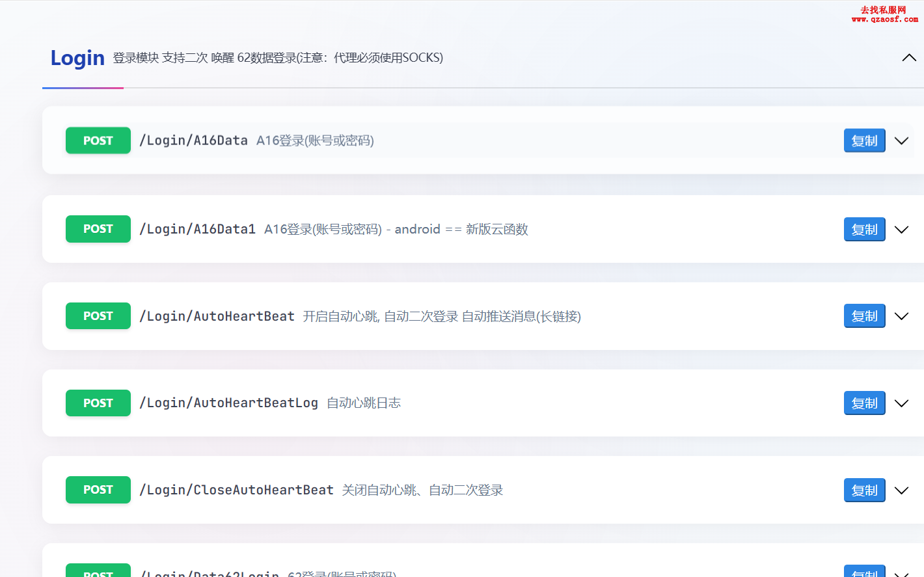Click the Login module description '登录模块 支持二次 唤醒'

pos(174,58)
